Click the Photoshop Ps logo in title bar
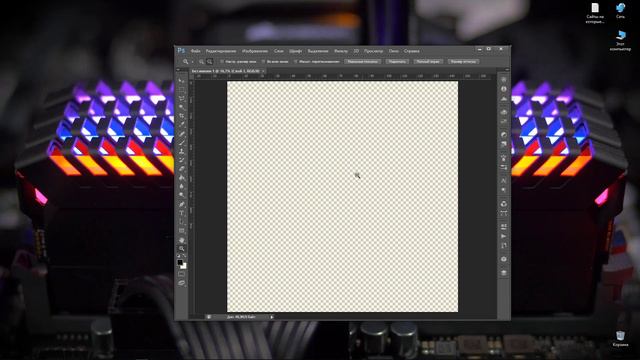Viewport: 640px width, 360px height. click(x=181, y=51)
